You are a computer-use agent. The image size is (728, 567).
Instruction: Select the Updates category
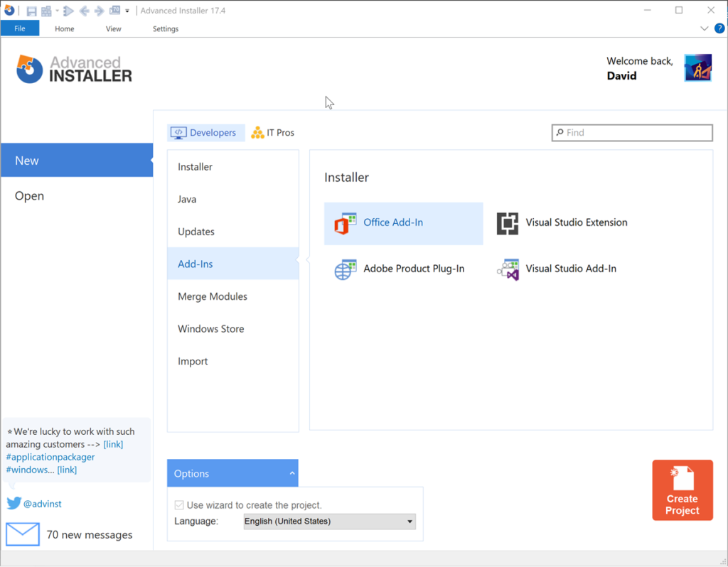233,232
